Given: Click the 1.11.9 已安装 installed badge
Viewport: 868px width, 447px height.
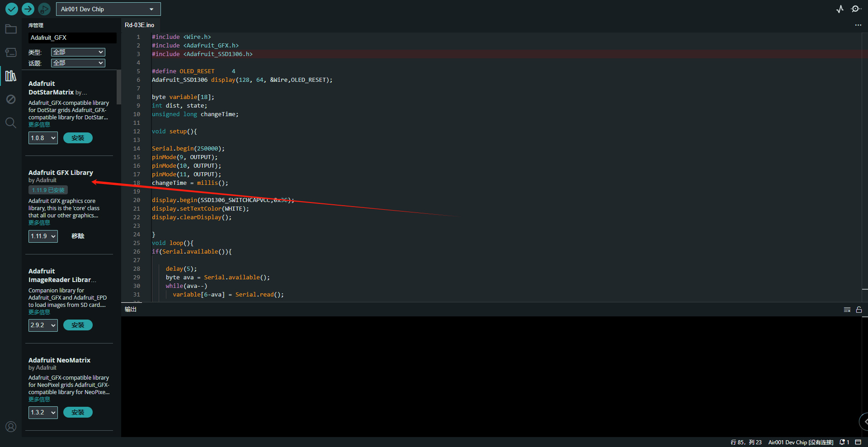Looking at the screenshot, I should click(48, 190).
